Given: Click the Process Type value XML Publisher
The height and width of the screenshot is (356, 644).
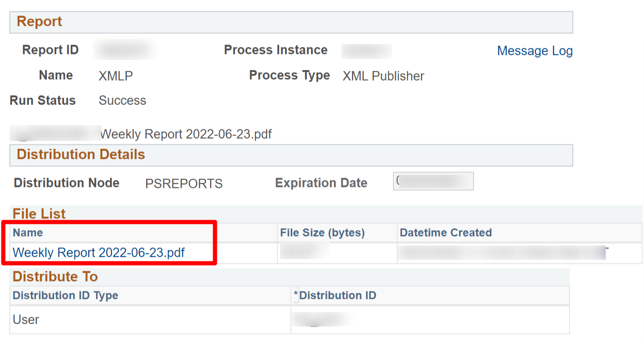Looking at the screenshot, I should (383, 76).
